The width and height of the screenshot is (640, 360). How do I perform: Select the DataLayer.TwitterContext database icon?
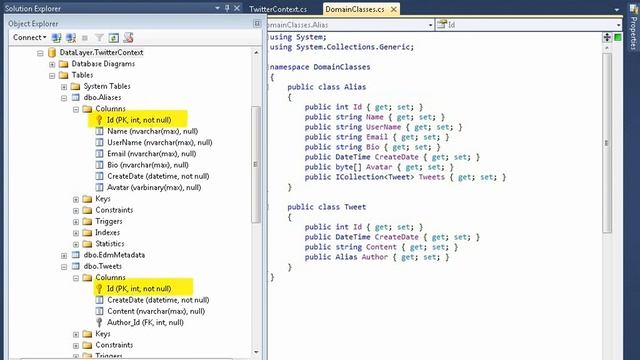[51, 53]
